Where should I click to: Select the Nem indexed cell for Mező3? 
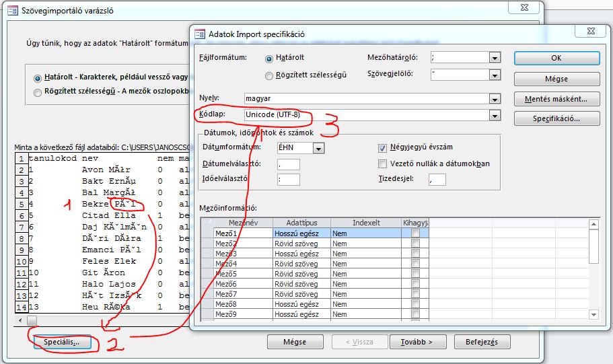click(x=366, y=254)
